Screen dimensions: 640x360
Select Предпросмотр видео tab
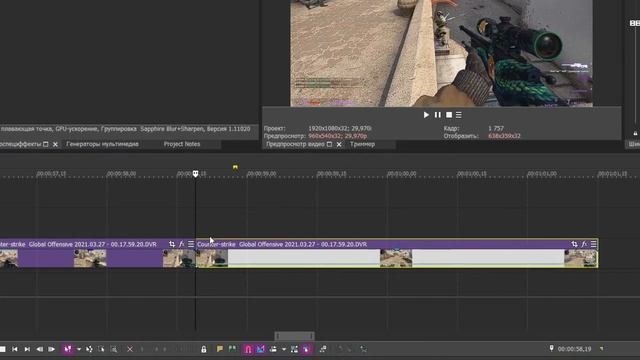tap(295, 144)
